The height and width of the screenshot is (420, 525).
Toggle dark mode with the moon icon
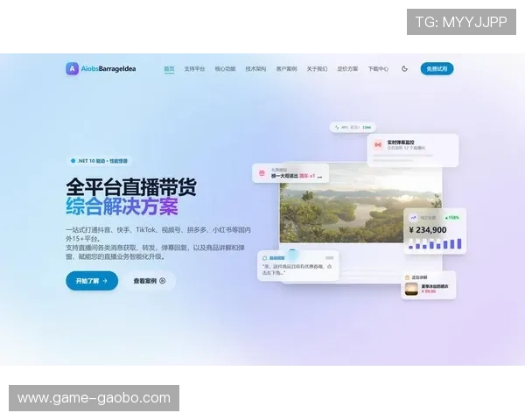pos(404,68)
